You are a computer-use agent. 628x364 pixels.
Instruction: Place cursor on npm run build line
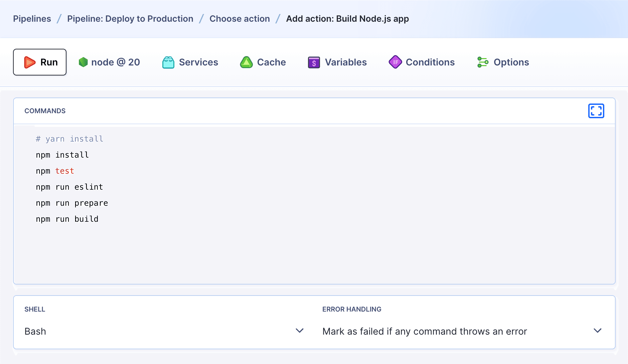(x=67, y=219)
